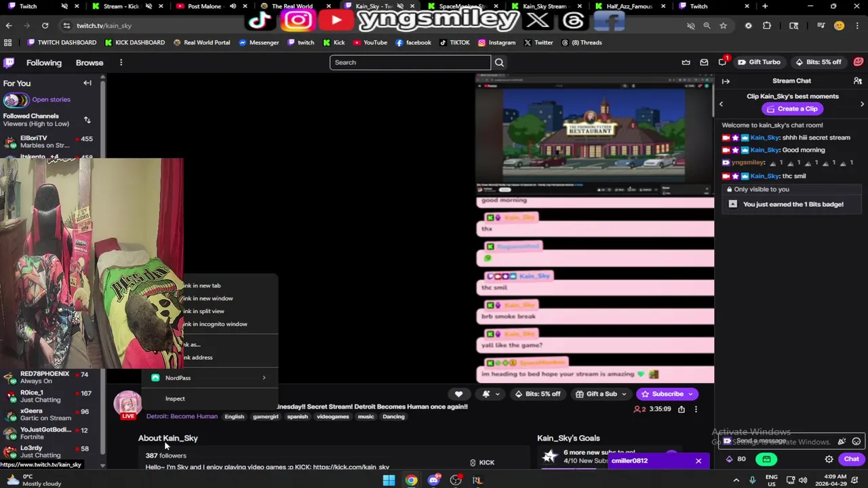The width and height of the screenshot is (868, 488).
Task: Open the whispers icon with red badge
Action: [723, 62]
